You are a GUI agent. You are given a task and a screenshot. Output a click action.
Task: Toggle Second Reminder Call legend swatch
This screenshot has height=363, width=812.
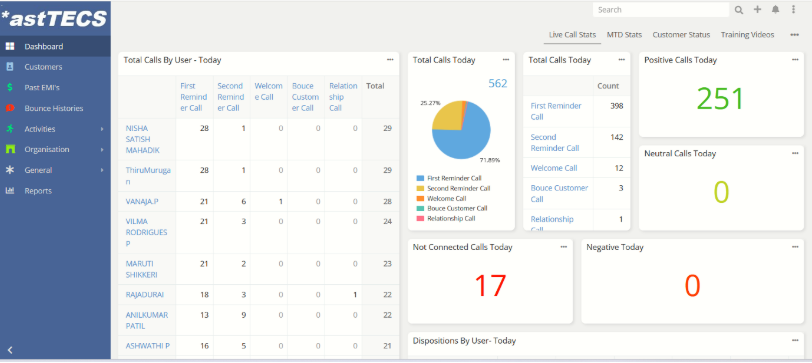pos(420,188)
